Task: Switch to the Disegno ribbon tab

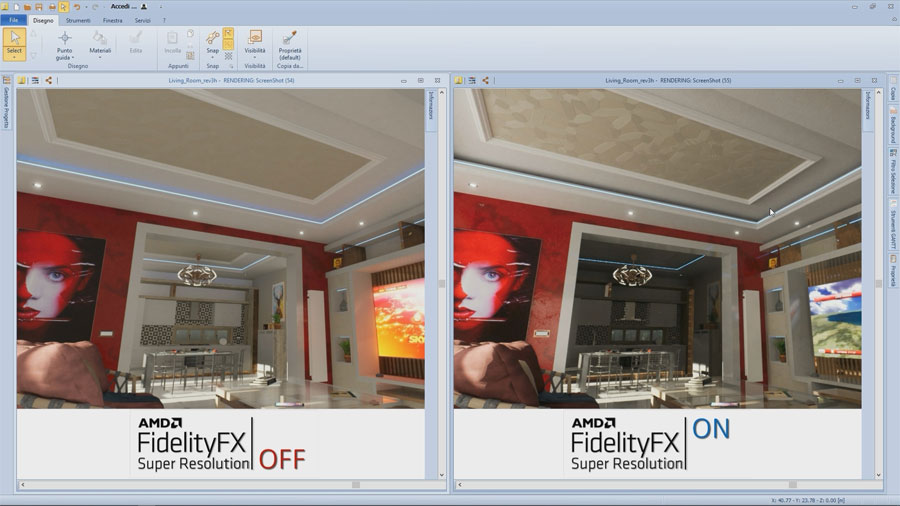Action: [43, 20]
